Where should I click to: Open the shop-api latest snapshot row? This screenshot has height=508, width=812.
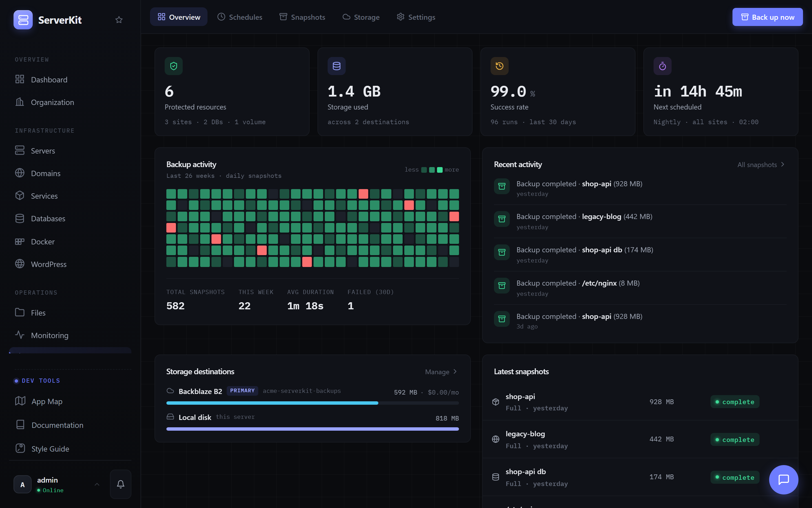click(x=640, y=402)
